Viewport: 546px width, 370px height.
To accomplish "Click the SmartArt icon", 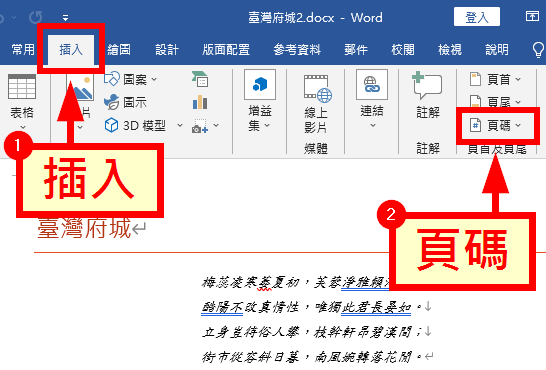I will (x=200, y=79).
